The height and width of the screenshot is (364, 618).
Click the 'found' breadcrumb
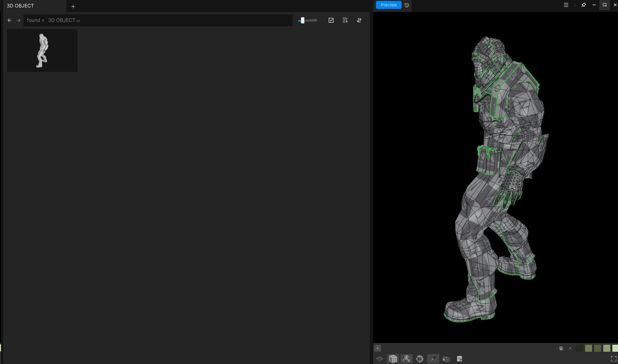33,20
